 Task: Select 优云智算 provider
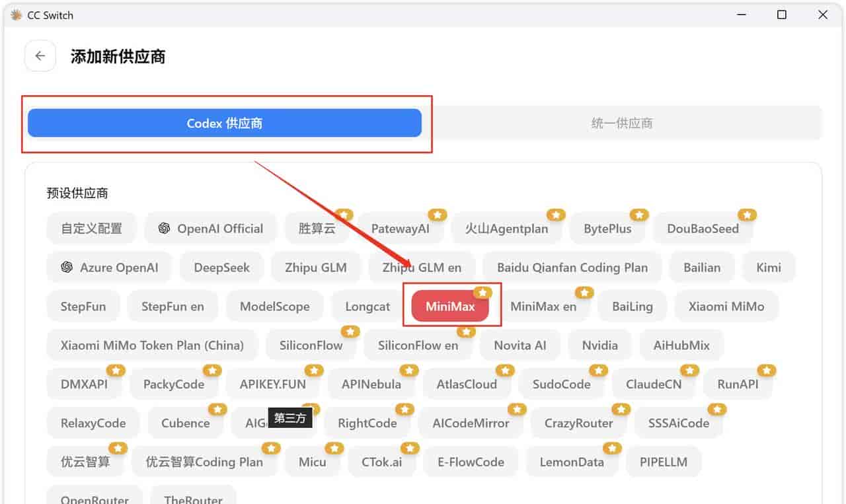[85, 462]
